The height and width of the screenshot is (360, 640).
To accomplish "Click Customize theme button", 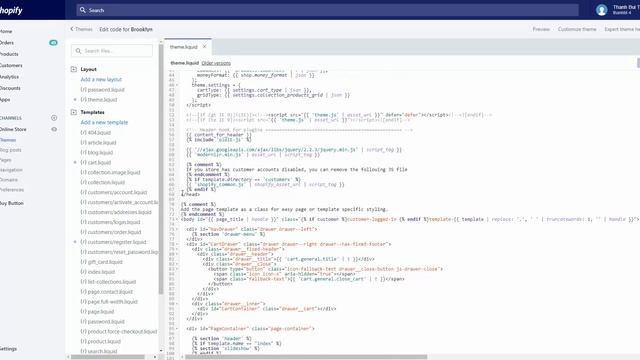I will tap(577, 29).
